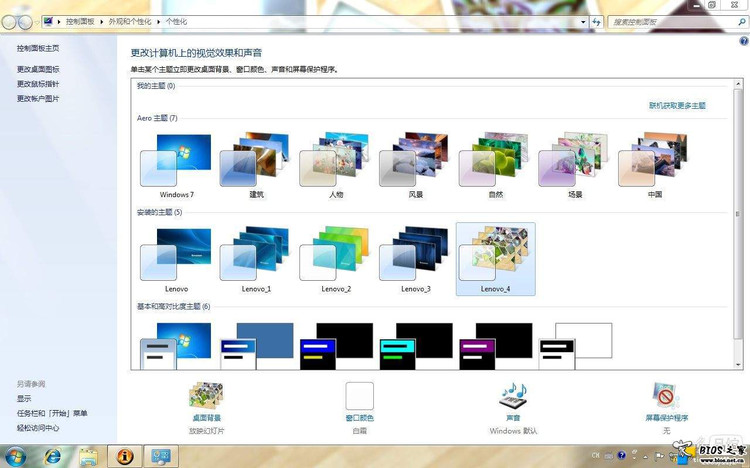Click 个性化 in the address breadcrumb

[176, 22]
